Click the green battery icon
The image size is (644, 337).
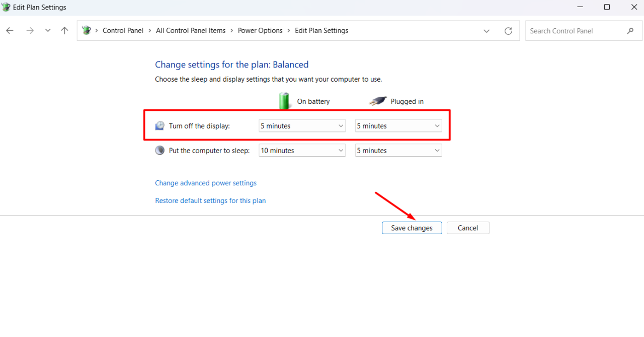click(x=285, y=101)
